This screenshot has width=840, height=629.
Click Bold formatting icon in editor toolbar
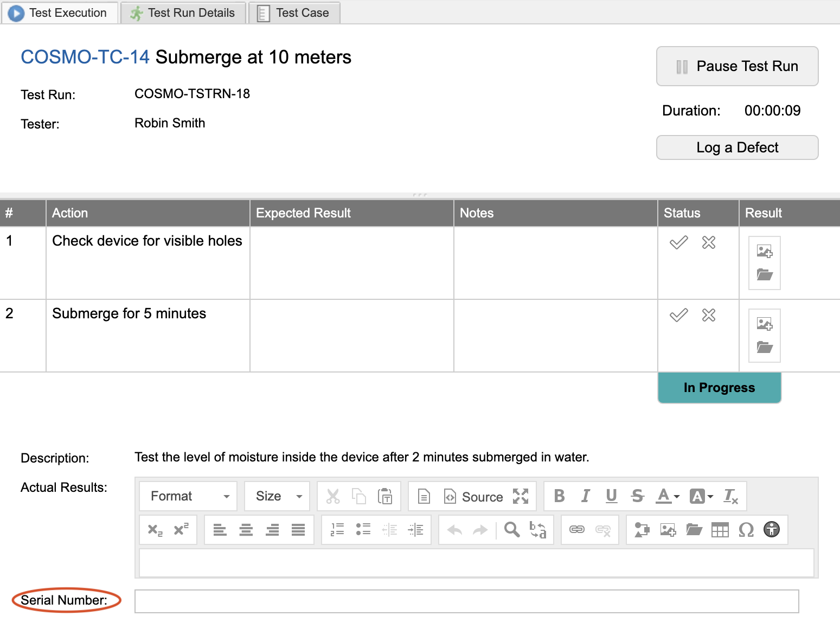559,496
